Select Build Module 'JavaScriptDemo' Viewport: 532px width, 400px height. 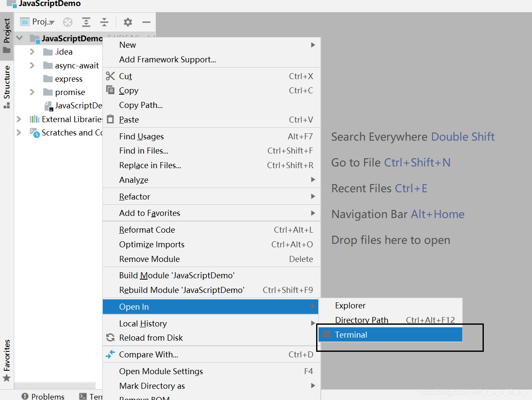212,275
